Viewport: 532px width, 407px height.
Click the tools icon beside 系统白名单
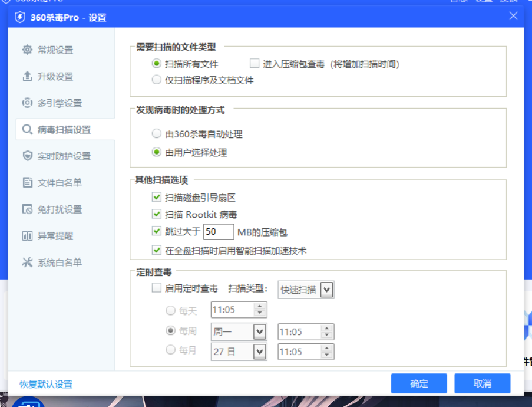[x=27, y=262]
